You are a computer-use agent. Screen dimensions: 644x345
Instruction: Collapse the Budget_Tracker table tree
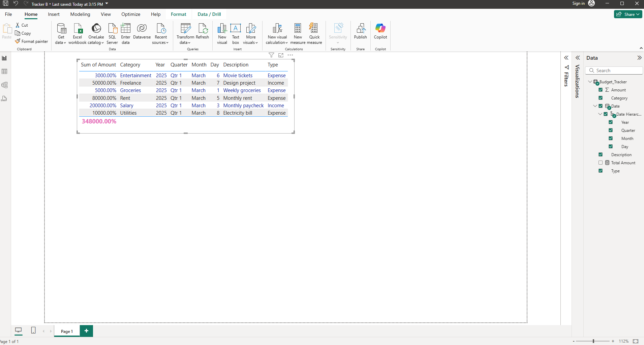[590, 82]
